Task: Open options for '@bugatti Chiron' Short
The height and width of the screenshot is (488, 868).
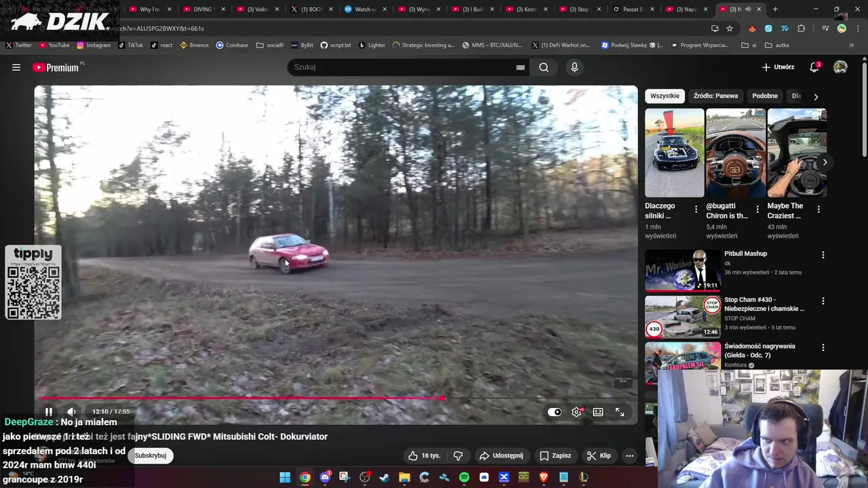Action: (757, 209)
